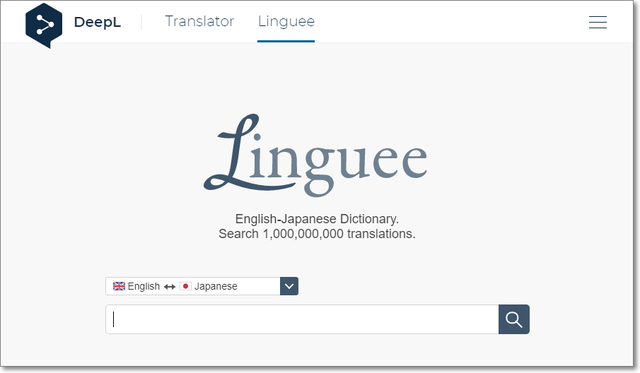The width and height of the screenshot is (640, 373).
Task: Expand the language pair chevron button
Action: [289, 286]
